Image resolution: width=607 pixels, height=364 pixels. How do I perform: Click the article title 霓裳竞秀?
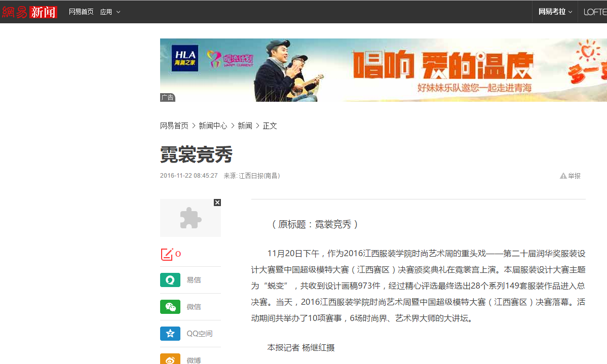pos(196,154)
